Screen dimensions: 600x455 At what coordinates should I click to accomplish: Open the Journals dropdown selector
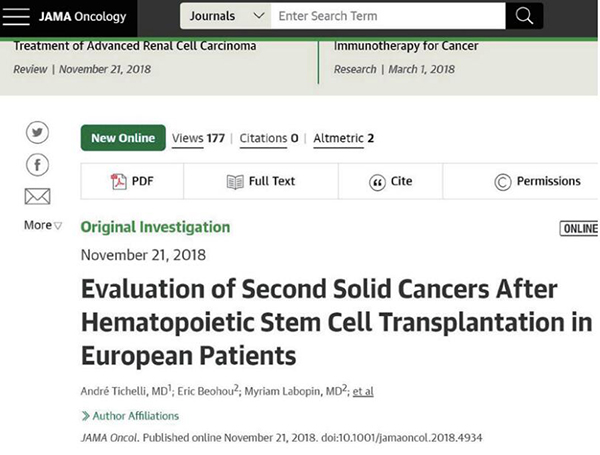(x=226, y=16)
